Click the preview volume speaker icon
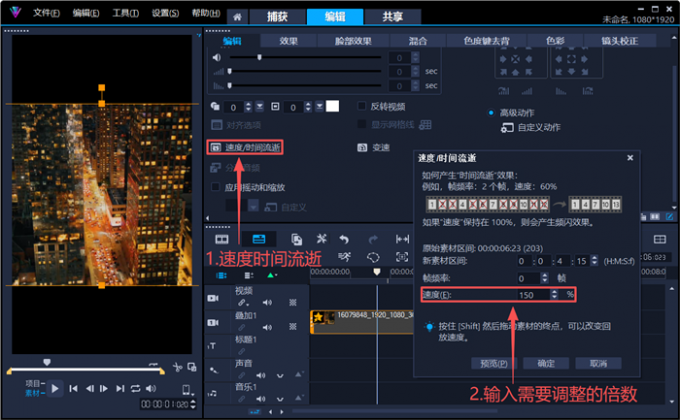 click(x=151, y=388)
